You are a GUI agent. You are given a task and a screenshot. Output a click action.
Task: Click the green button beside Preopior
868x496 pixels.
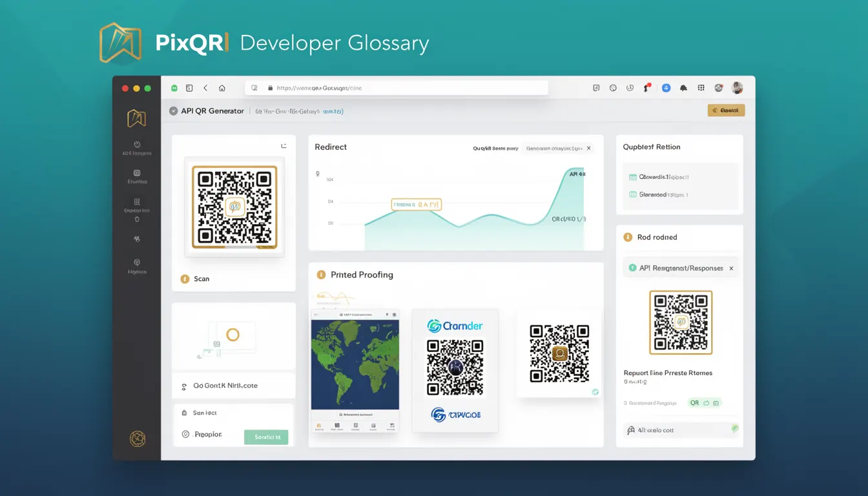point(266,437)
